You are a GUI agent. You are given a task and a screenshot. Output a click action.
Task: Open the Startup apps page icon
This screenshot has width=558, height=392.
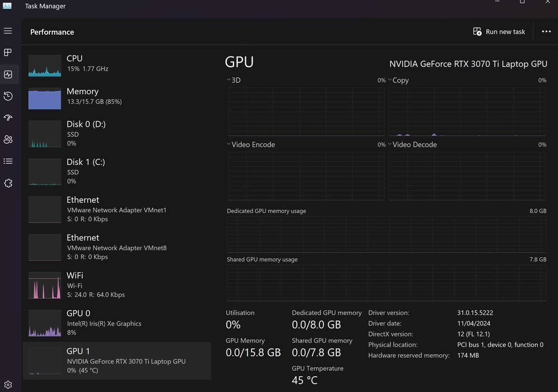coord(8,118)
